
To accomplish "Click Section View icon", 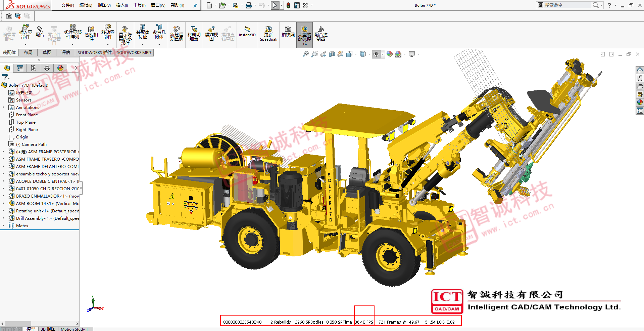I will pos(332,54).
